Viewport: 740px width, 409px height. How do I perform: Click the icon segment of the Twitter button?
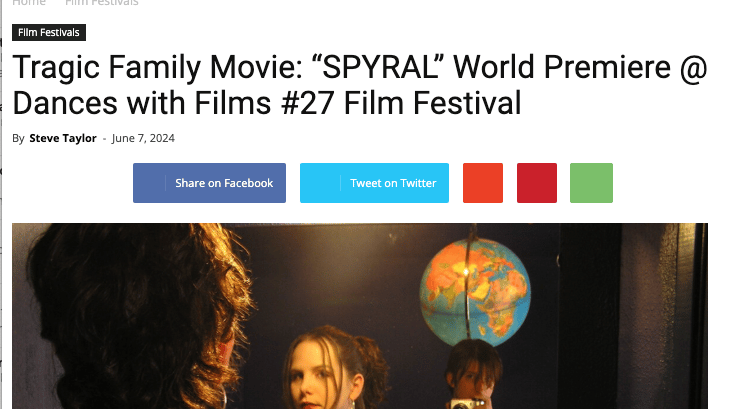[x=320, y=183]
